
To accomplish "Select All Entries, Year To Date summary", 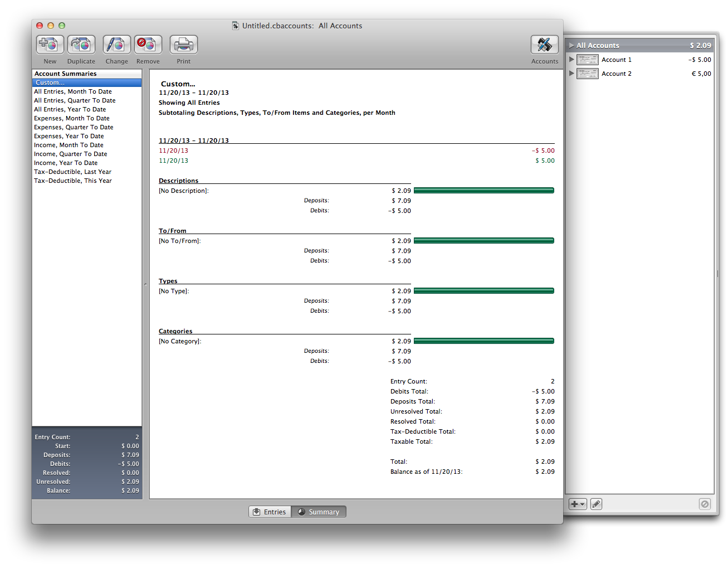I will coord(87,109).
